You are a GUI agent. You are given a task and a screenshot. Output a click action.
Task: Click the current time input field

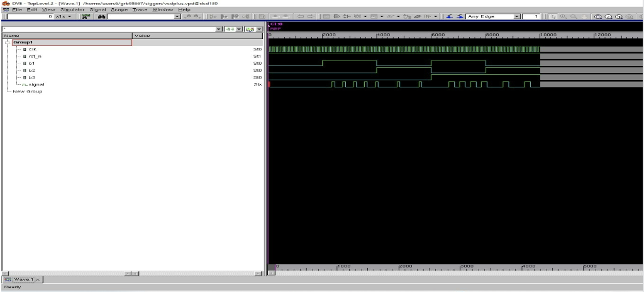click(x=30, y=16)
